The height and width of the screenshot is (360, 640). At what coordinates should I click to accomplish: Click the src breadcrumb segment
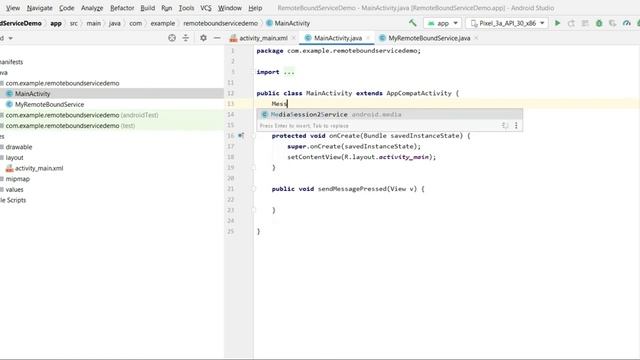(x=73, y=23)
